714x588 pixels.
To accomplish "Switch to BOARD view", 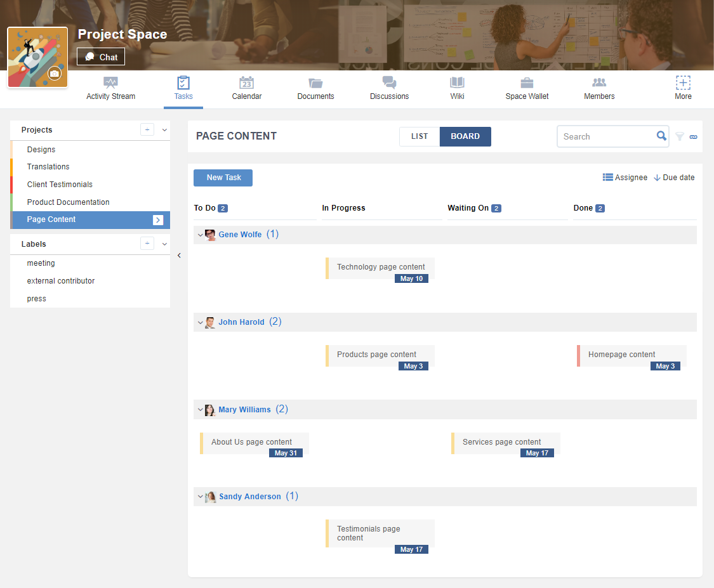I will coord(465,136).
